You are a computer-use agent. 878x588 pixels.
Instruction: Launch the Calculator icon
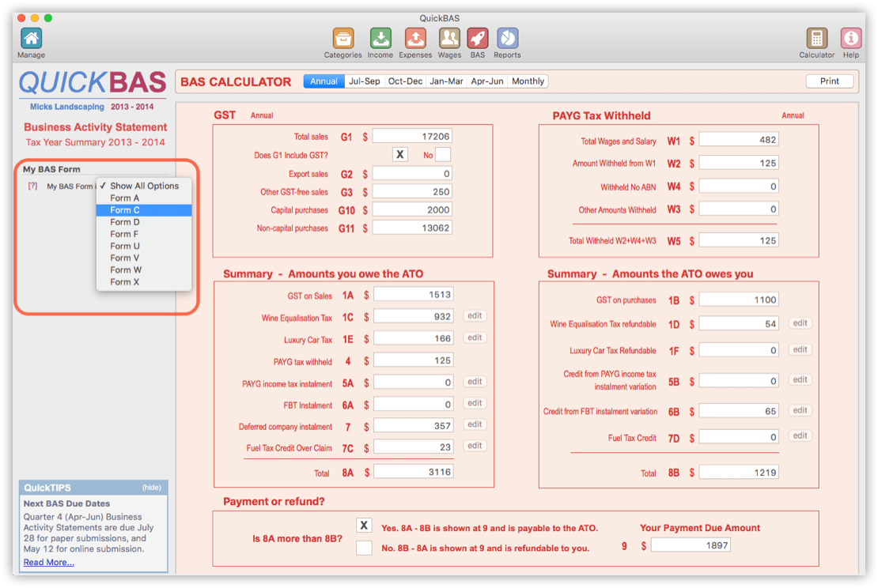pyautogui.click(x=816, y=39)
